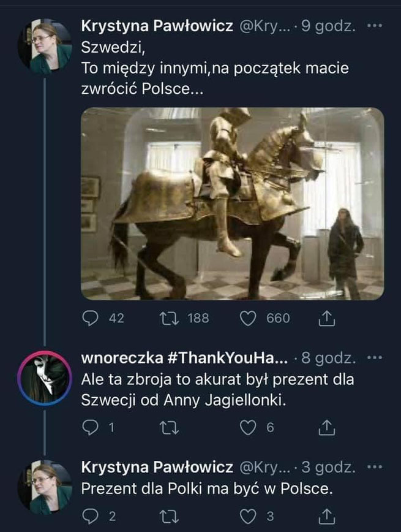The width and height of the screenshot is (401, 532).
Task: Open the knight armor on horse photo
Action: 233,203
